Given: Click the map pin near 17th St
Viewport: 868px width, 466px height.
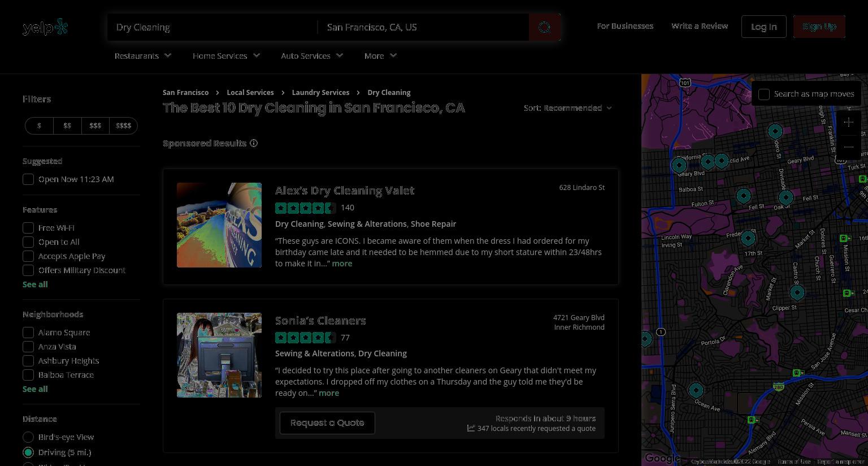Looking at the screenshot, I should pos(748,238).
